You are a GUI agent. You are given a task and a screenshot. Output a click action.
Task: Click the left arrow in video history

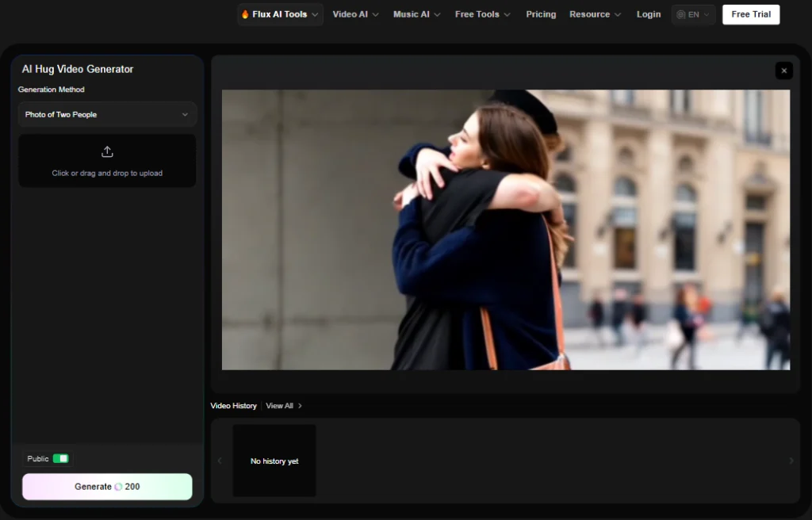(220, 461)
